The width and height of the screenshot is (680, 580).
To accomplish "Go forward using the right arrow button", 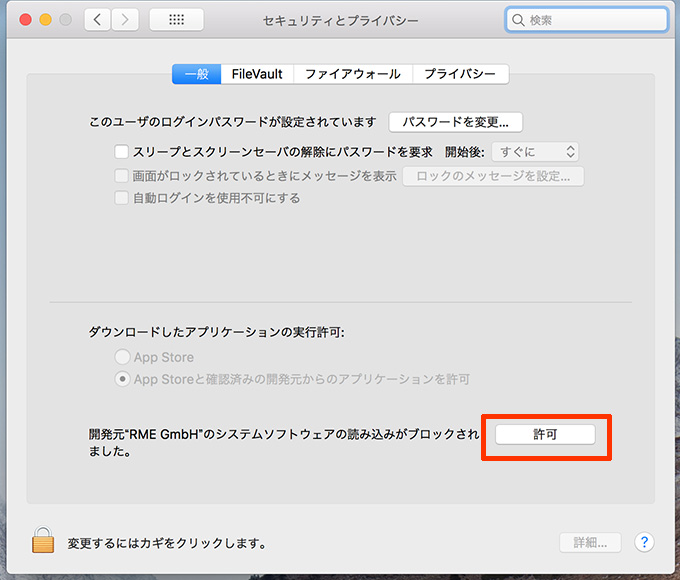I will pyautogui.click(x=125, y=20).
